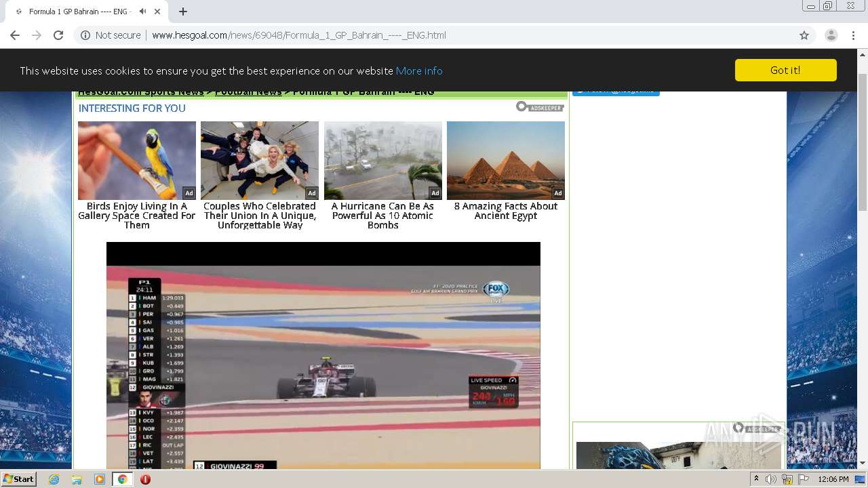Viewport: 868px width, 488px height.
Task: Click the AdsKeeper logo above ads
Action: (x=540, y=107)
